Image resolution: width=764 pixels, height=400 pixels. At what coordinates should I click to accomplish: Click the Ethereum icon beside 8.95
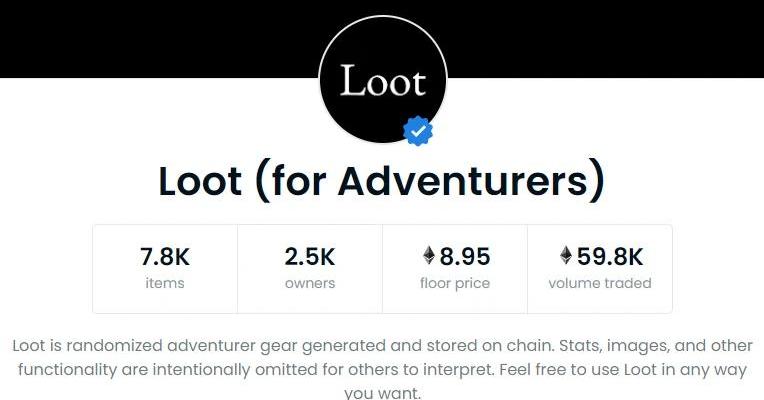[x=430, y=256]
